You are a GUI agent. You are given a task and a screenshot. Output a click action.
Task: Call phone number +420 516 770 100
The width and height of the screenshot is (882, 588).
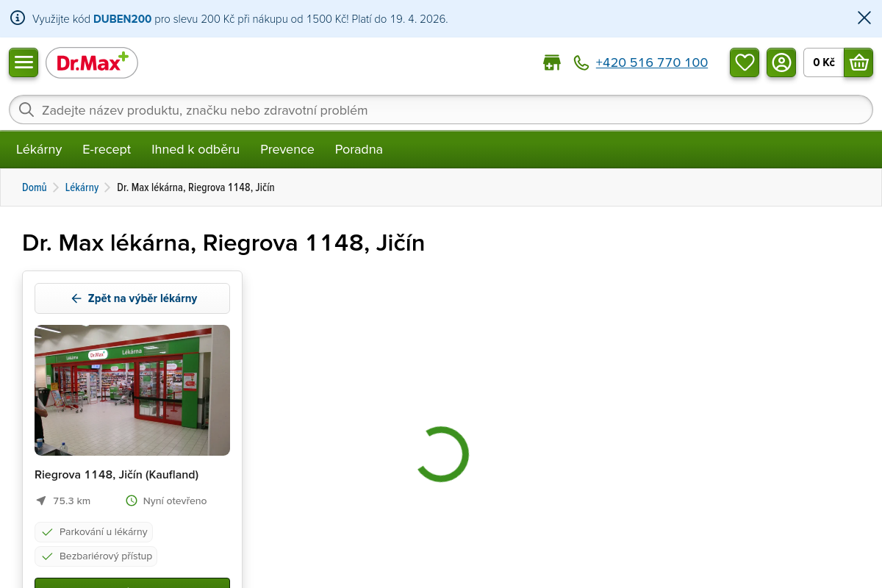point(651,63)
